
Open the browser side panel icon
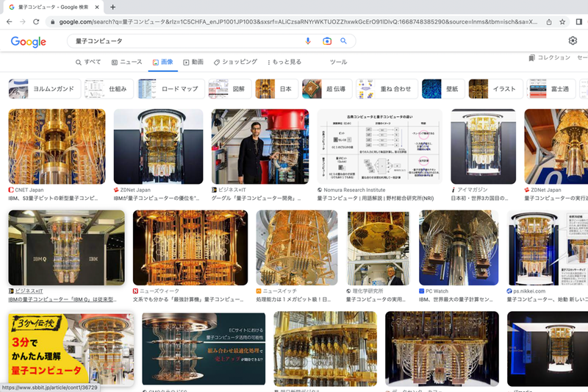click(x=579, y=22)
